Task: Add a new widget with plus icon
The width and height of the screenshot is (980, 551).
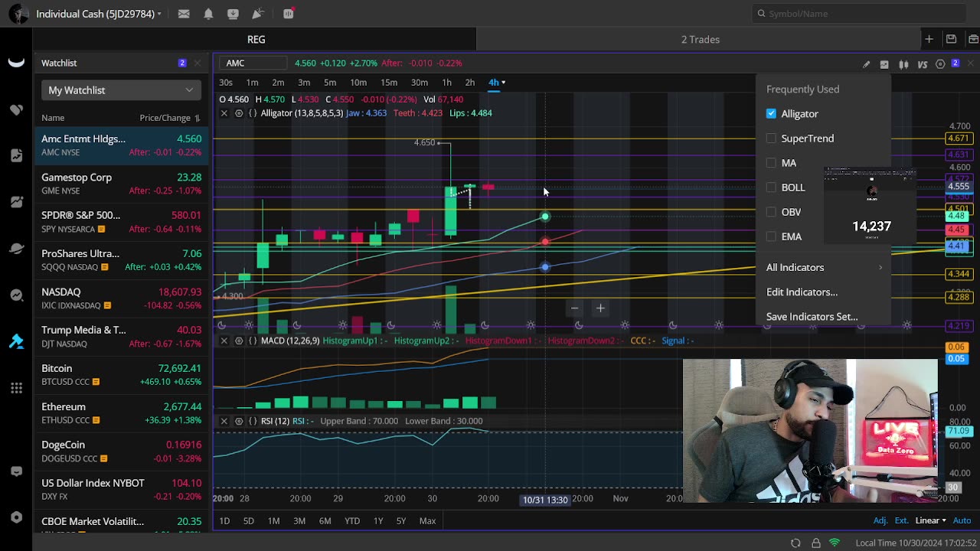Action: [x=929, y=39]
